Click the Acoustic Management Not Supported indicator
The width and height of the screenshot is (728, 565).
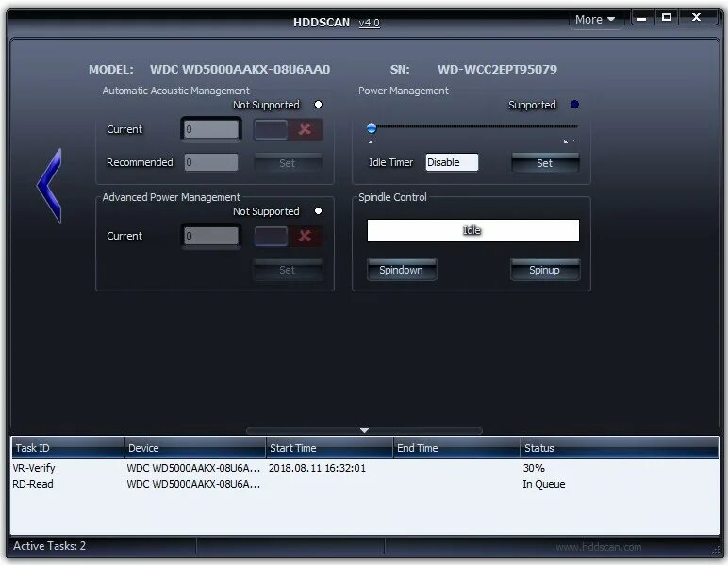[318, 105]
